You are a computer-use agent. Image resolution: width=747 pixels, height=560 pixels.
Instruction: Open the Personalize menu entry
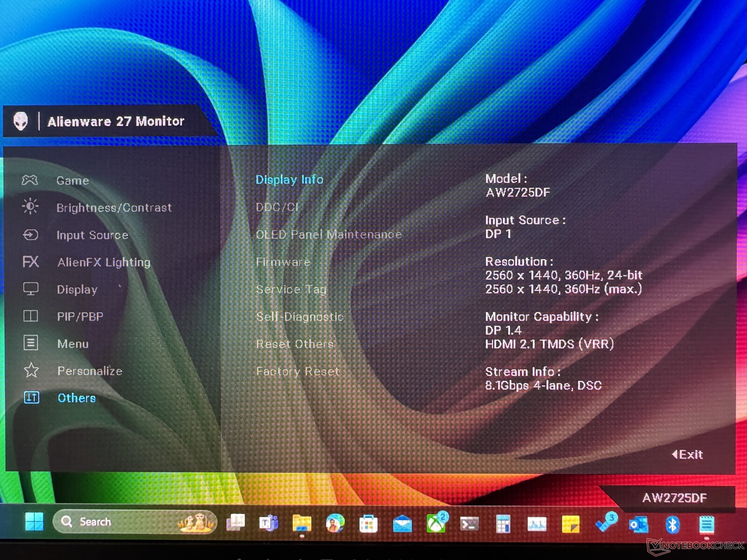(90, 371)
